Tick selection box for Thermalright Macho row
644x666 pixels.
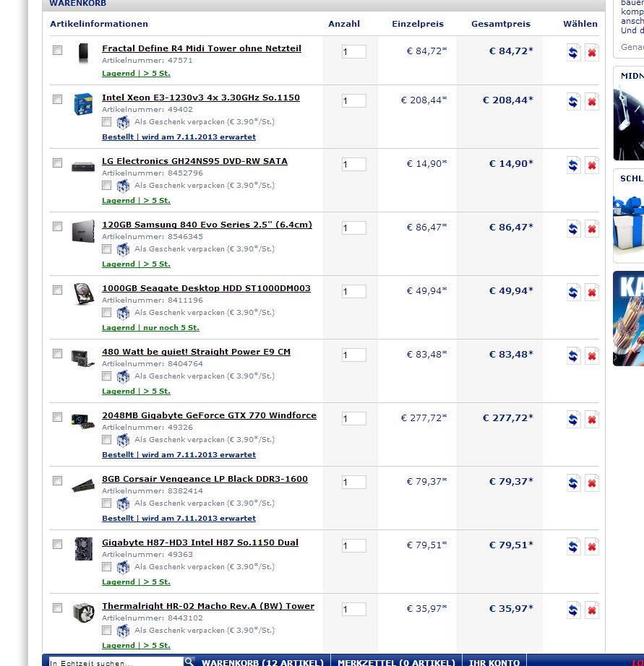pyautogui.click(x=57, y=607)
